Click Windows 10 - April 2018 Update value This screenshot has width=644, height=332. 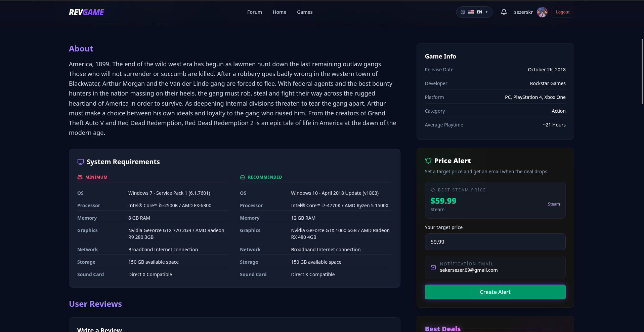click(x=335, y=193)
